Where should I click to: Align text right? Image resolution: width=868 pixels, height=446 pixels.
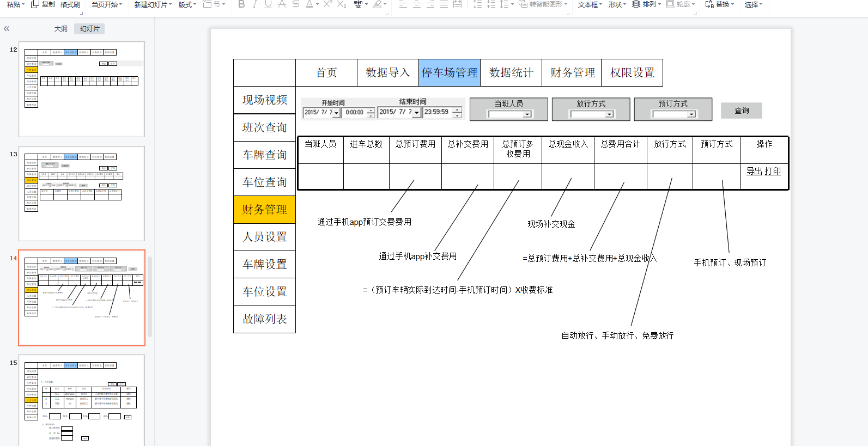tap(430, 4)
